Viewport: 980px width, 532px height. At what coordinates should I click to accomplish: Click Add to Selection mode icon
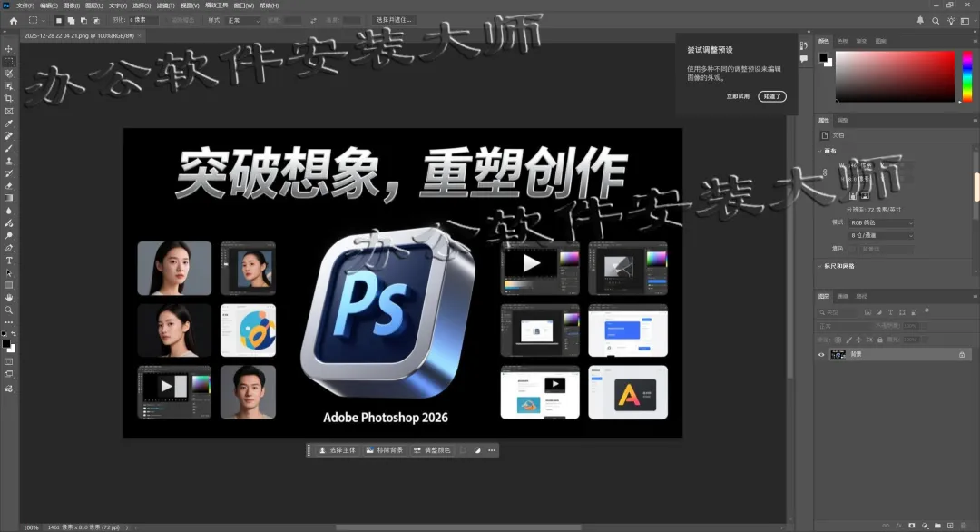[x=72, y=21]
